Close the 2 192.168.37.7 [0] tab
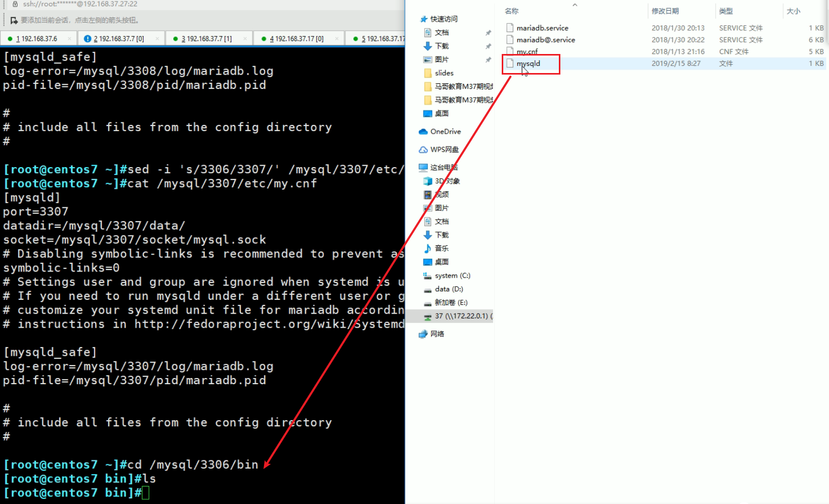 point(157,39)
